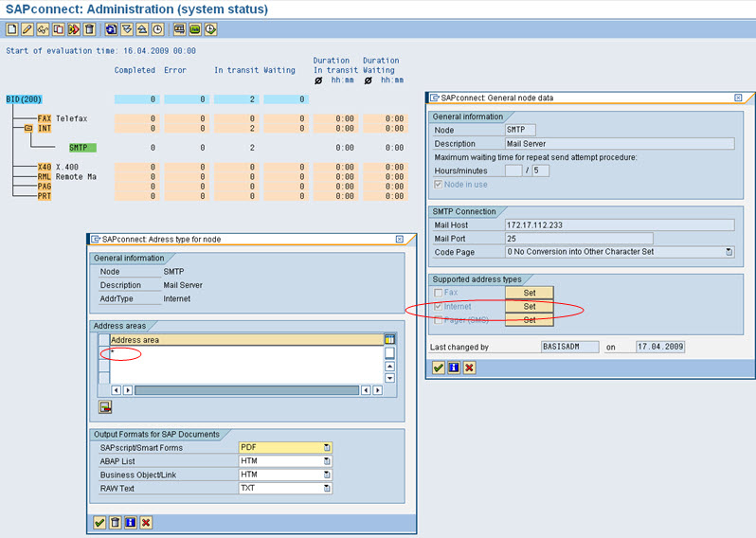Close the General node data dialog
The height and width of the screenshot is (538, 756).
pos(738,98)
